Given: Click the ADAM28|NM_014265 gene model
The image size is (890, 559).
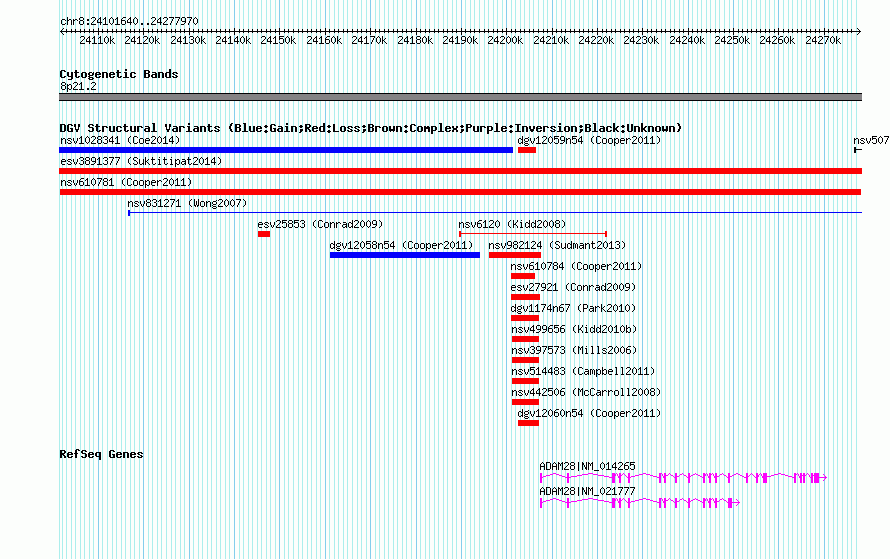Looking at the screenshot, I should (683, 478).
